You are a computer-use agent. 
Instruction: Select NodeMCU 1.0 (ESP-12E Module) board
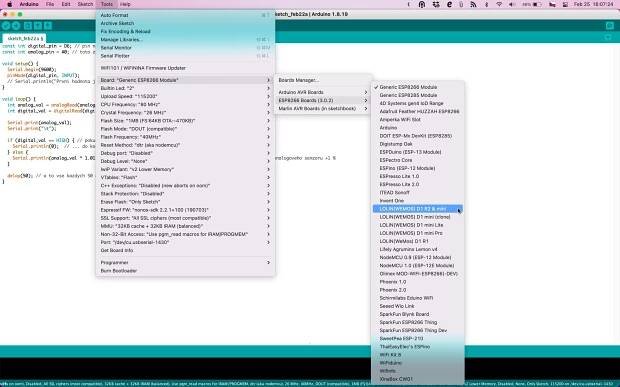click(x=418, y=266)
